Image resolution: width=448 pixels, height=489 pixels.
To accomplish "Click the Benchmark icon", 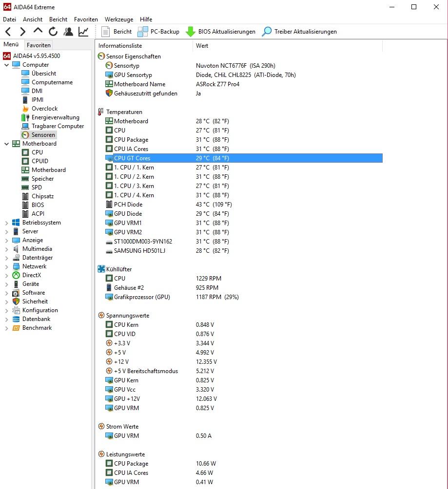I will [16, 328].
